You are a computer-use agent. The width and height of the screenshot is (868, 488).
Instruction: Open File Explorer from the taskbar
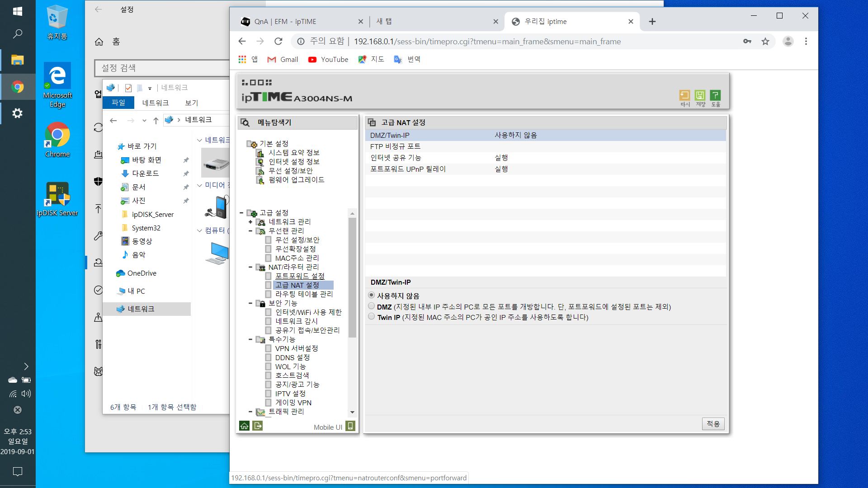point(18,60)
